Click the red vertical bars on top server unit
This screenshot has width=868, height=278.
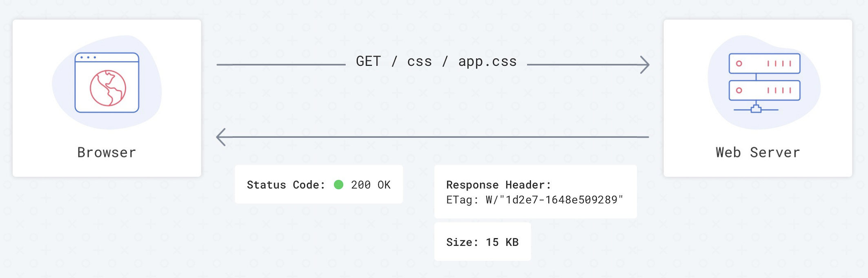(779, 63)
